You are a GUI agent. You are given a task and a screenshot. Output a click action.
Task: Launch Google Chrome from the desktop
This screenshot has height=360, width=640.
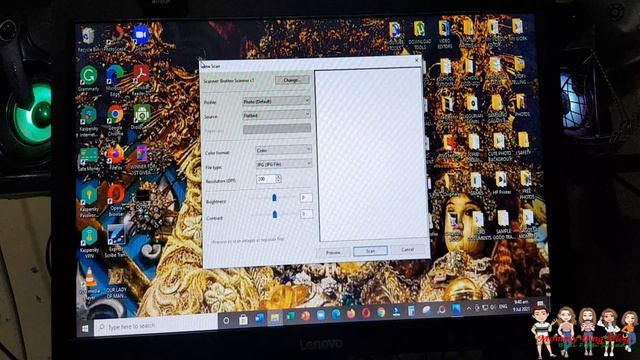pyautogui.click(x=116, y=120)
